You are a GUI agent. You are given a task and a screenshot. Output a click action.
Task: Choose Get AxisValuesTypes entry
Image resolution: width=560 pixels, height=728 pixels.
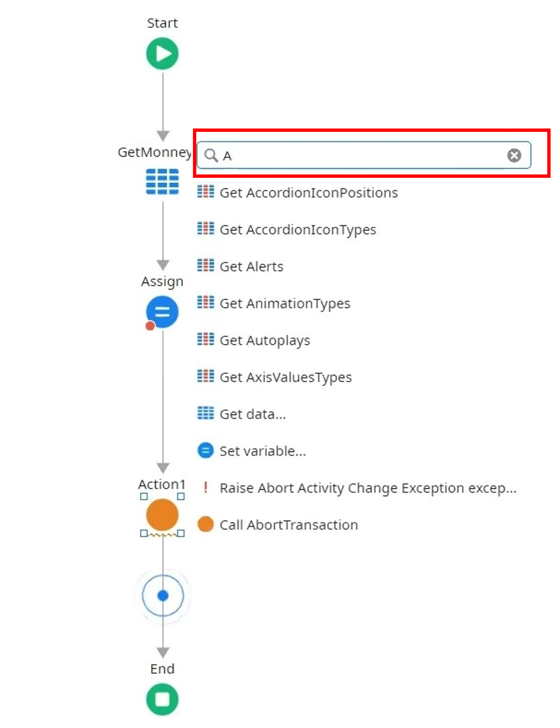[286, 377]
